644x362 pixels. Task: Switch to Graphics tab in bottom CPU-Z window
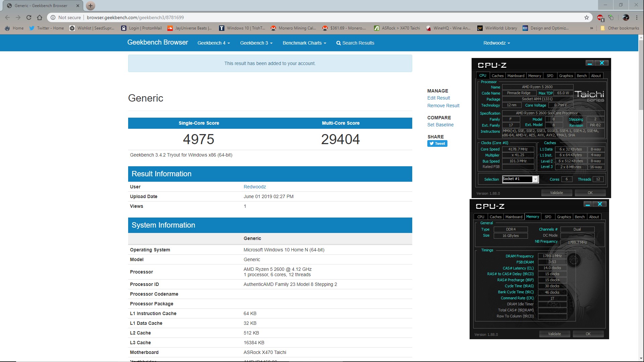(564, 217)
